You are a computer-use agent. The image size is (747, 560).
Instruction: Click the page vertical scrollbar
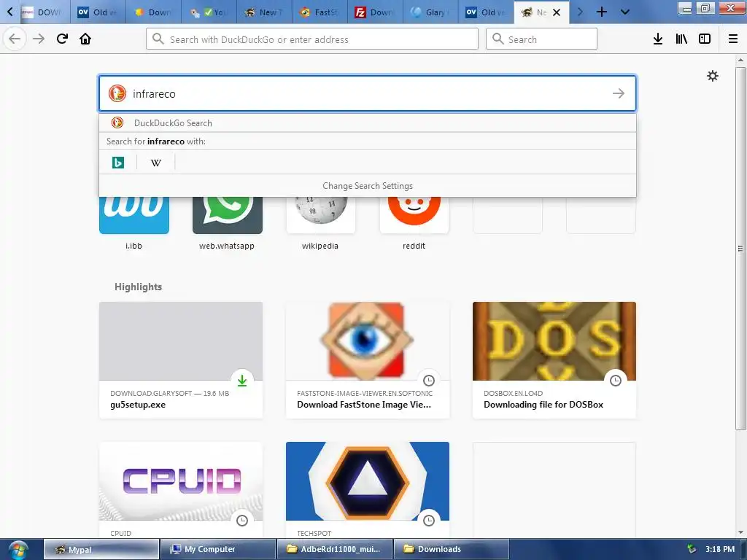pos(740,248)
